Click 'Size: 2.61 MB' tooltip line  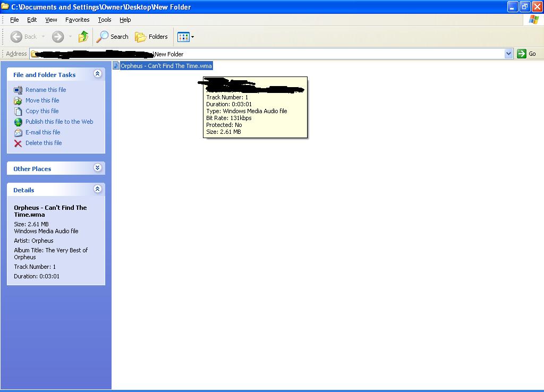224,132
